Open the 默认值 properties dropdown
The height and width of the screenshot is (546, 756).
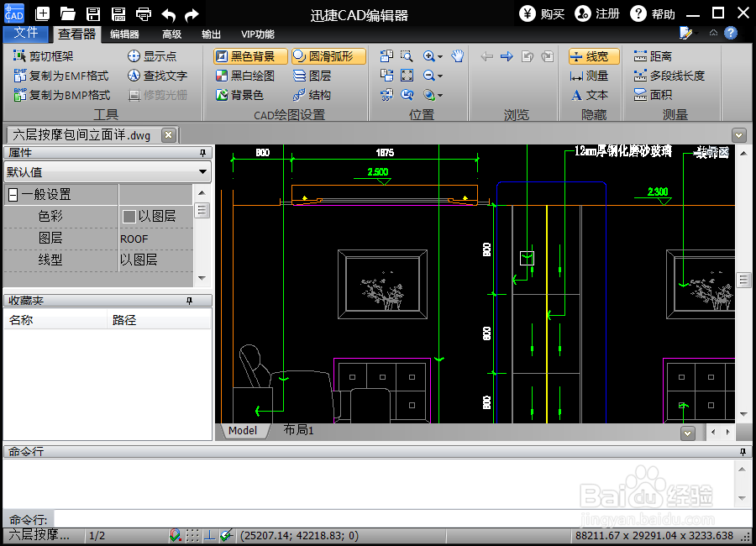107,171
